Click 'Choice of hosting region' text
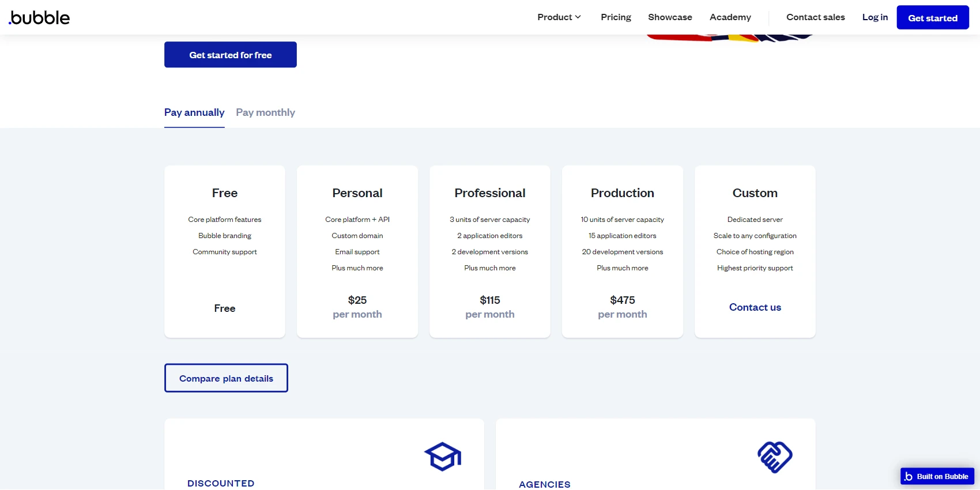The width and height of the screenshot is (980, 490). point(755,252)
